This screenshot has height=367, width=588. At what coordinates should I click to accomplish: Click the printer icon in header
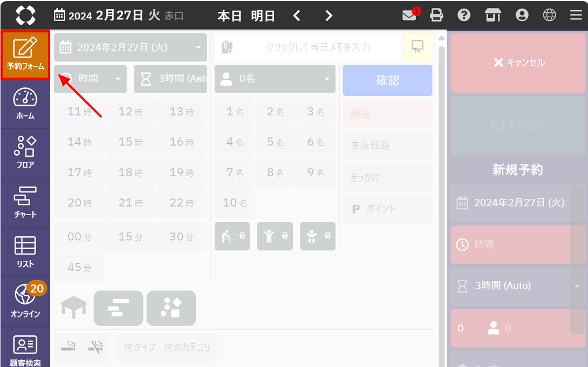[x=436, y=15]
